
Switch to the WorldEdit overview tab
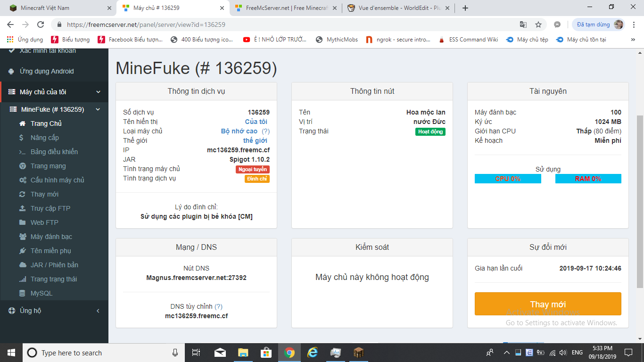(399, 8)
